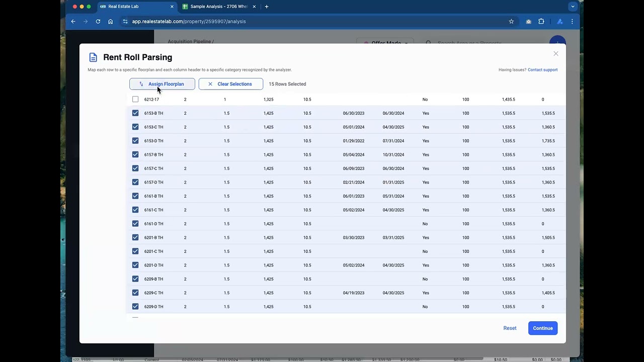This screenshot has height=362, width=644.
Task: Uncheck the checkbox for row 6201-D TH
Action: coord(135,265)
